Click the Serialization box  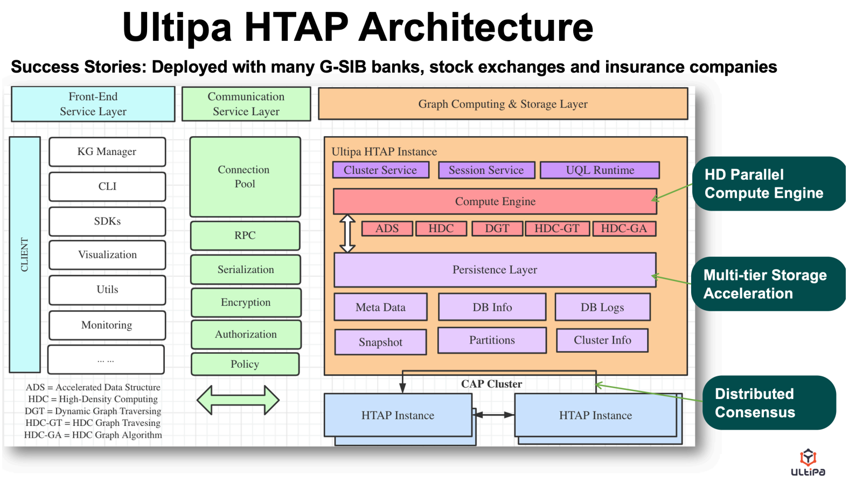[246, 269]
